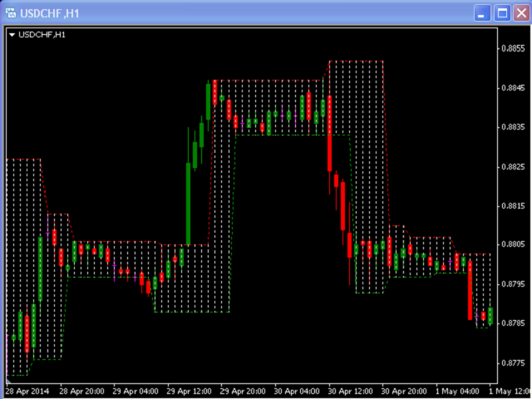Click the 29 Apr 12:00 time label
The height and width of the screenshot is (399, 532).
(x=189, y=392)
